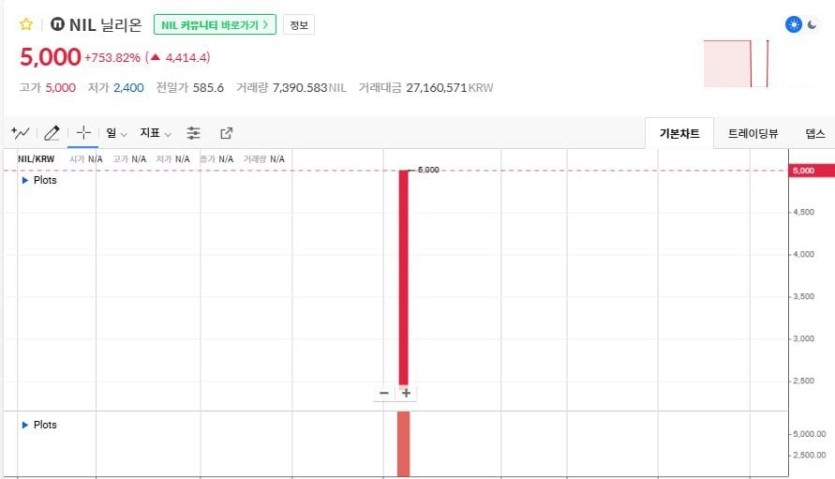Add NIL to favorites with star icon
This screenshot has height=479, width=835.
[x=26, y=24]
